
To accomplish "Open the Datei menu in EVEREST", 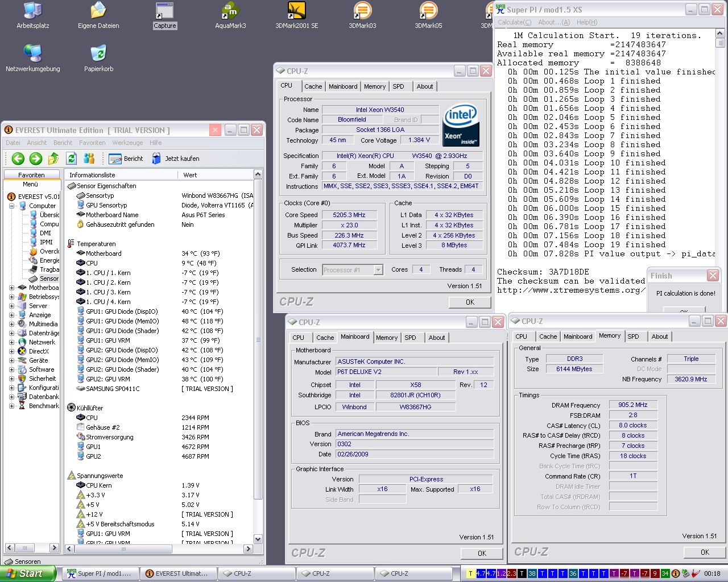I will point(13,143).
